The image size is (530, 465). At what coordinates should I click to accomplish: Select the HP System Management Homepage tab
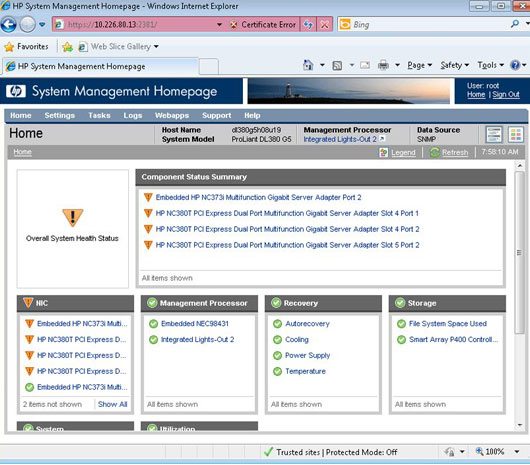pyautogui.click(x=101, y=66)
